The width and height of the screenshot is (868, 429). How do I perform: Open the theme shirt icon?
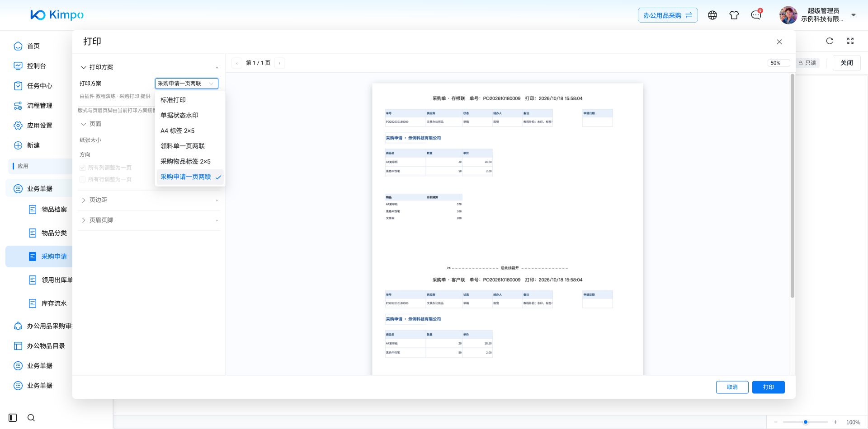click(734, 15)
